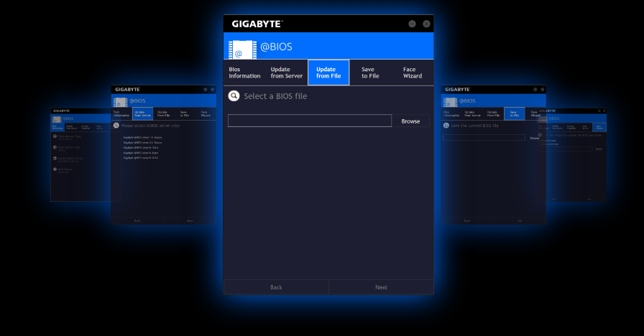Click the highlighted Update from Server tab in left window
644x336 pixels.
[142, 113]
